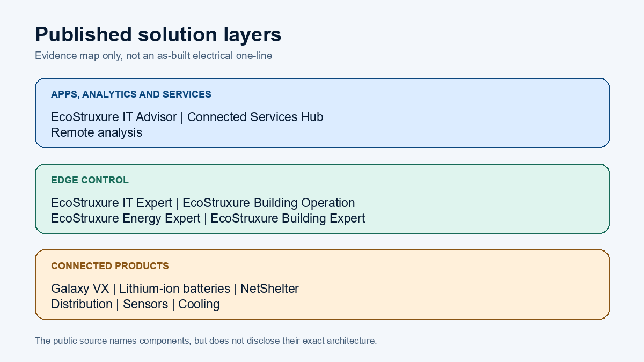
Task: Select the 'EcoStruxure IT Expert | EcoStruxure Building Operation' line
Action: tap(203, 203)
